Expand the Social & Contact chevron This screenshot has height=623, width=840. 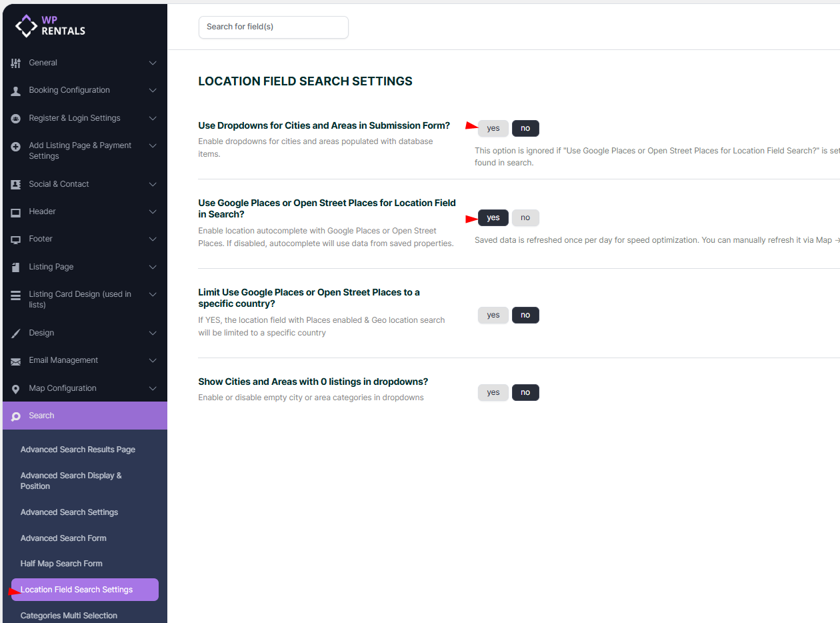153,184
